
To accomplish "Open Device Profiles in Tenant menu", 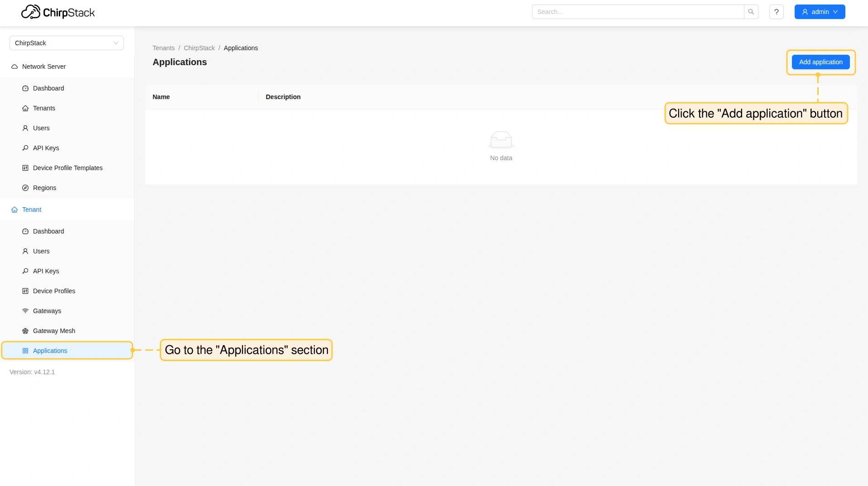I will (x=54, y=291).
